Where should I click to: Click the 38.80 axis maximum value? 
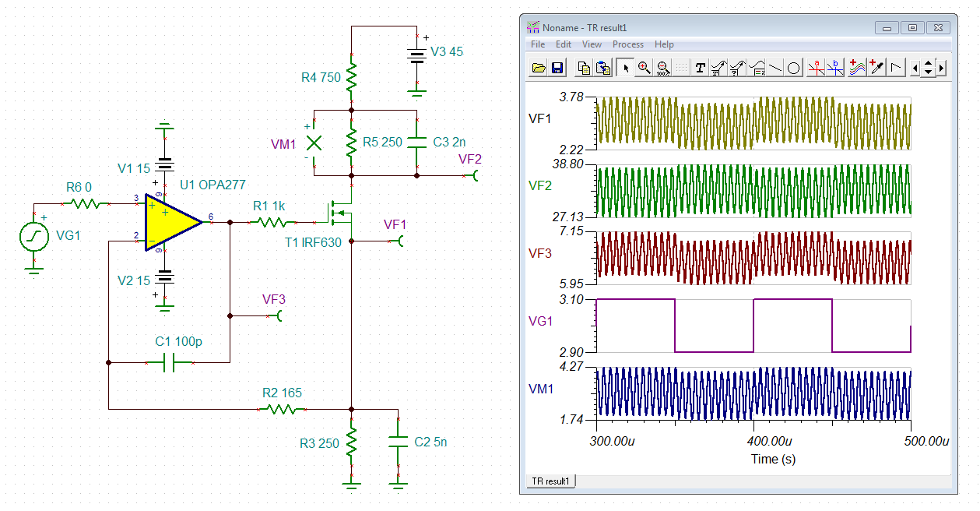[x=567, y=164]
